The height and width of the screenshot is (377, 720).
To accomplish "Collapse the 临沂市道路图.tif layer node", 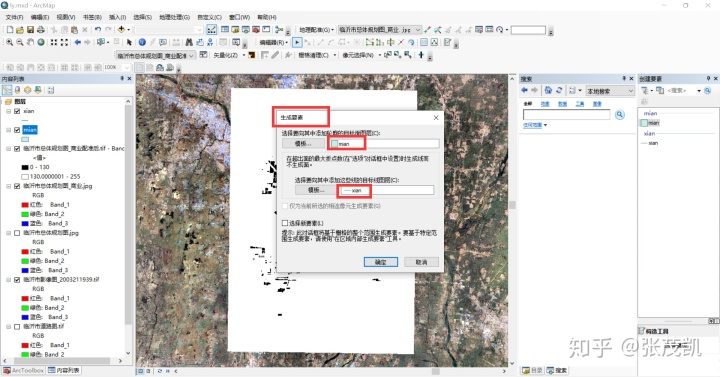I will click(x=9, y=326).
